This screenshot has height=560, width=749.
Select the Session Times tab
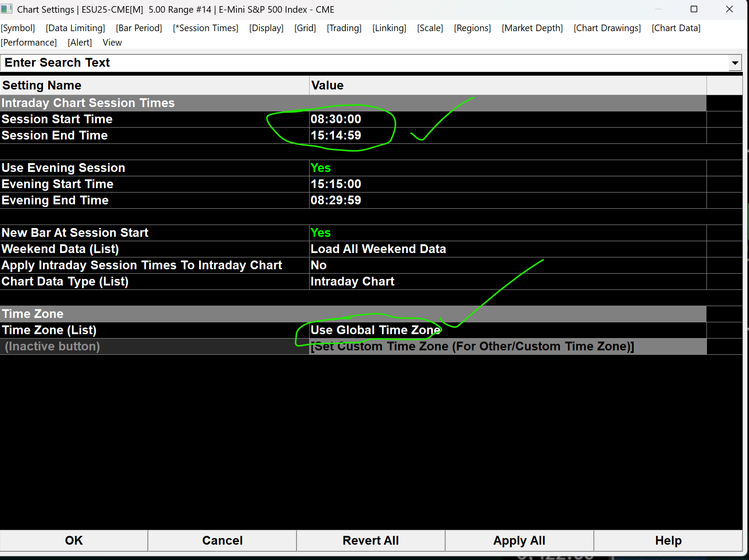pos(206,28)
